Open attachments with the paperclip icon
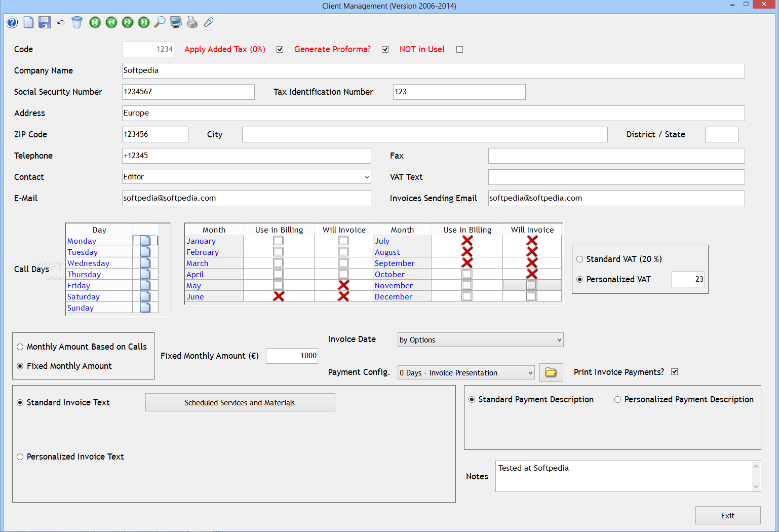The height and width of the screenshot is (532, 779). (x=208, y=22)
